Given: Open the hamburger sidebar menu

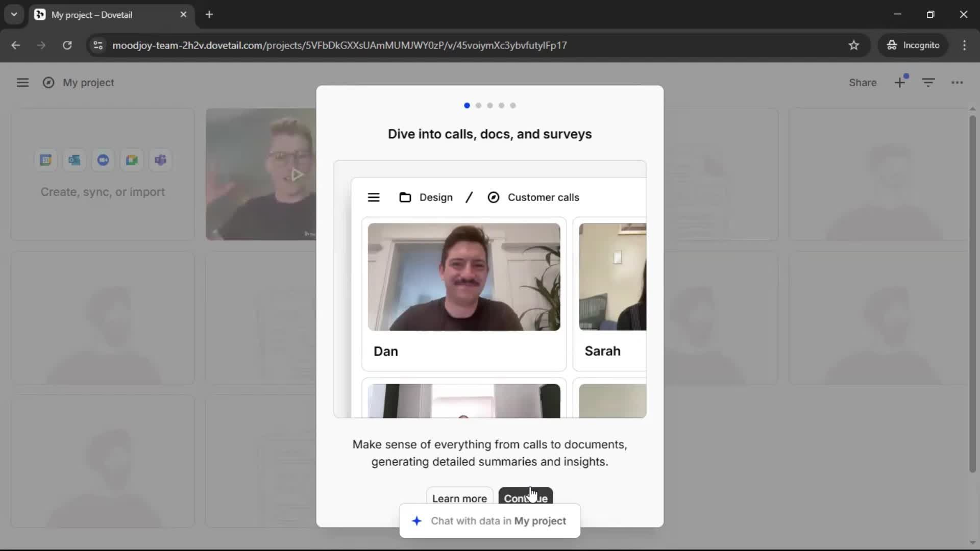Looking at the screenshot, I should pyautogui.click(x=22, y=83).
